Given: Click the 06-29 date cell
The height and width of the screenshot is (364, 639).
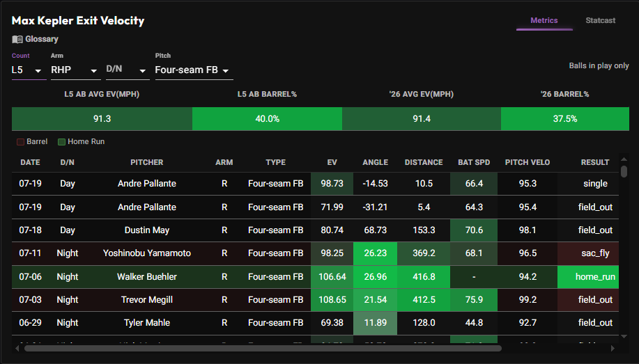Looking at the screenshot, I should pyautogui.click(x=30, y=322).
